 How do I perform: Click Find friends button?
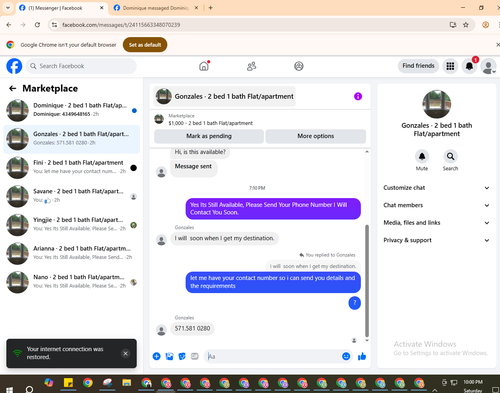click(418, 66)
